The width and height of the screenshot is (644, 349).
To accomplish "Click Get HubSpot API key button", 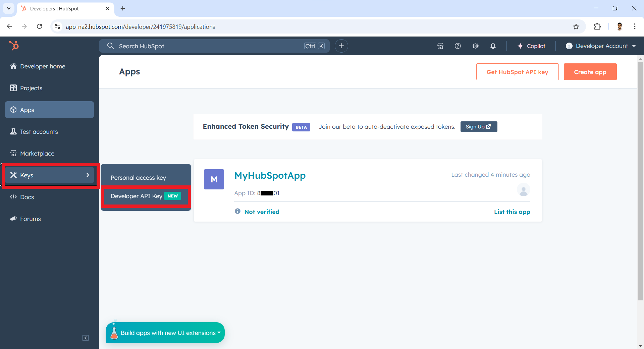I will (x=517, y=72).
